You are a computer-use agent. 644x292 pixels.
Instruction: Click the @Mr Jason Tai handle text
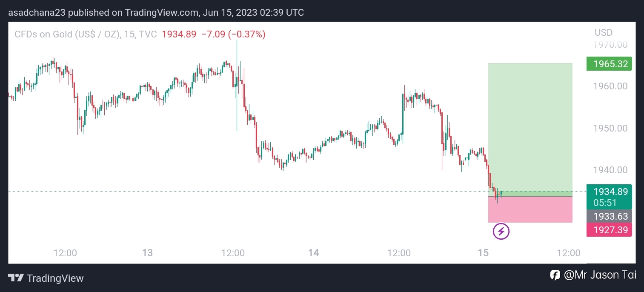(x=600, y=275)
